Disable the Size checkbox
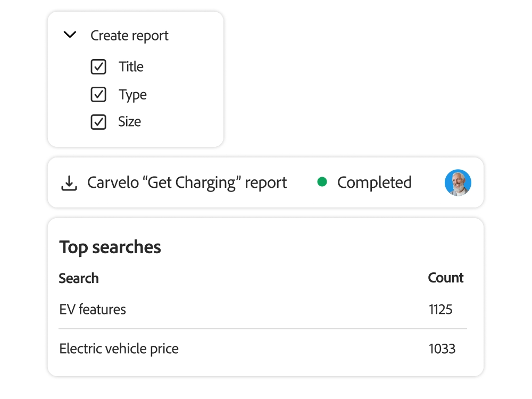The width and height of the screenshot is (532, 399). [98, 122]
